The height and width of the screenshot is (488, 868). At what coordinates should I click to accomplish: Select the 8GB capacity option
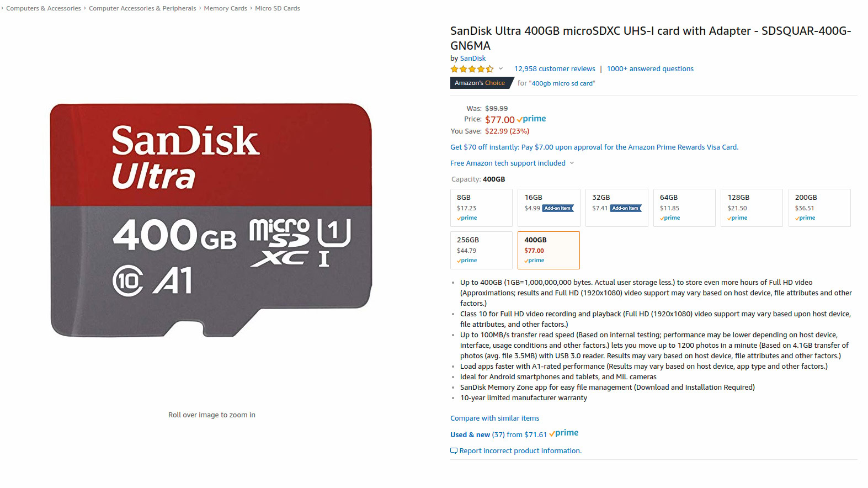[481, 208]
